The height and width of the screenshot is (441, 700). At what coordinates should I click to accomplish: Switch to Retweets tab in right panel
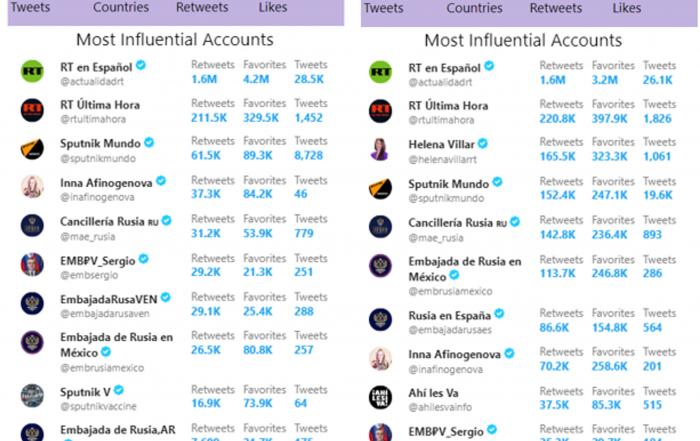(x=556, y=8)
